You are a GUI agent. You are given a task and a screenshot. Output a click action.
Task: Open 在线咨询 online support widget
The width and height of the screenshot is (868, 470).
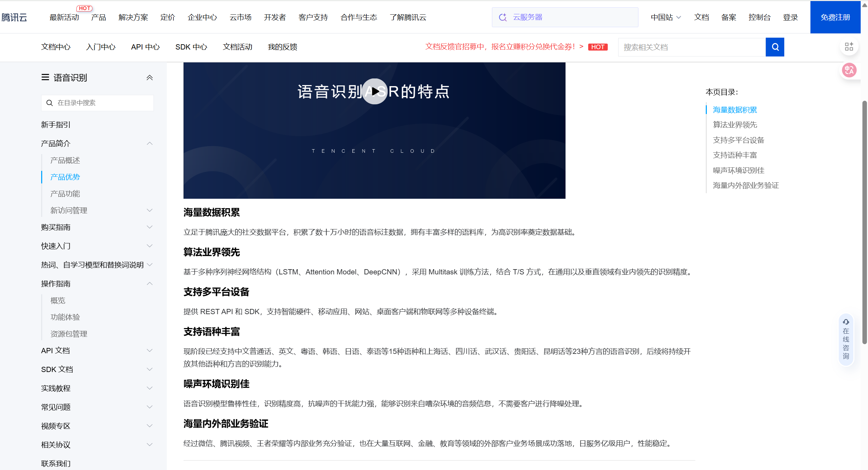click(846, 339)
